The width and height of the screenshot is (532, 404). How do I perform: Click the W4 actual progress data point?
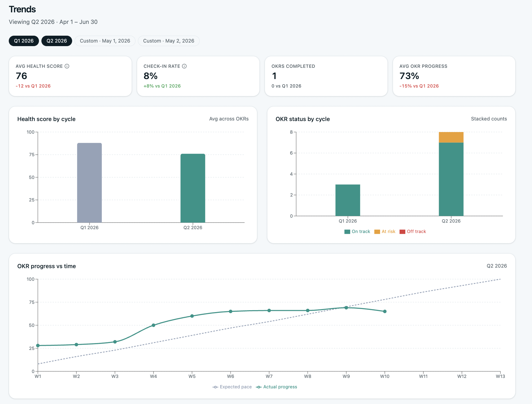pyautogui.click(x=154, y=325)
